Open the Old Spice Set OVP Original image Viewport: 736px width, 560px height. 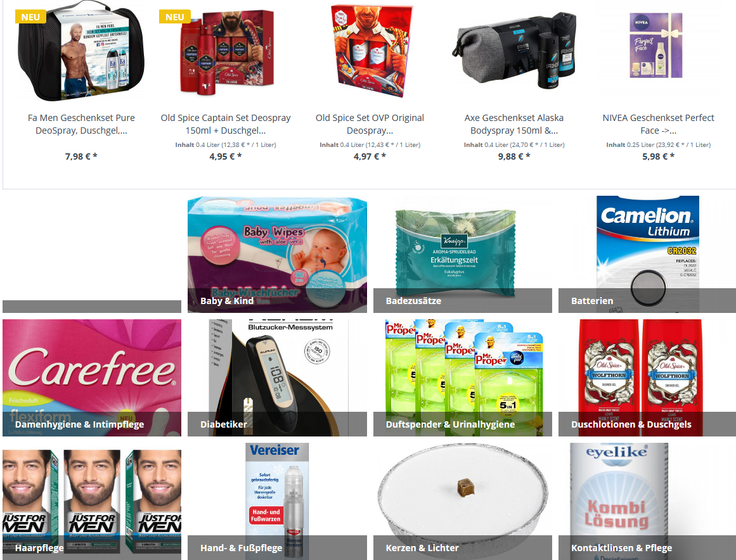coord(370,51)
